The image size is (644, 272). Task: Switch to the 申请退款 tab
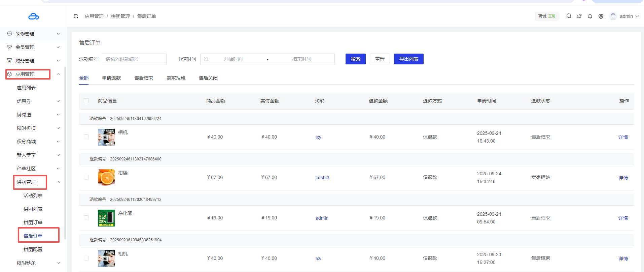click(x=111, y=78)
